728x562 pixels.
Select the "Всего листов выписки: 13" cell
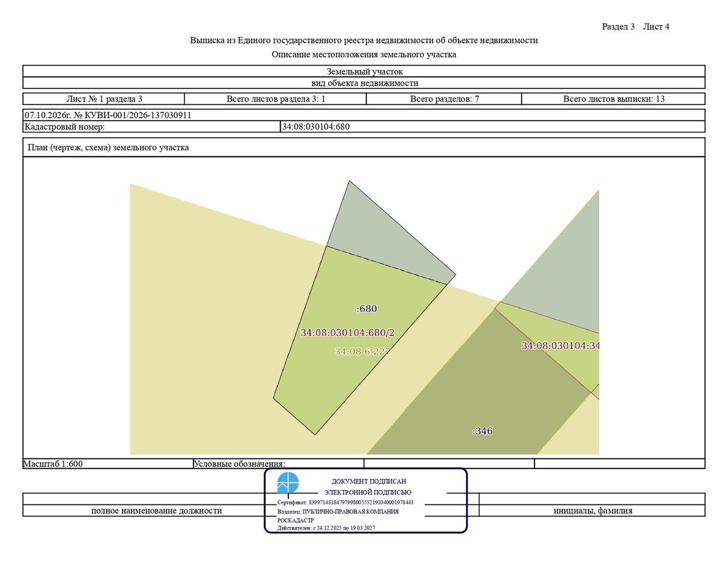tap(613, 99)
